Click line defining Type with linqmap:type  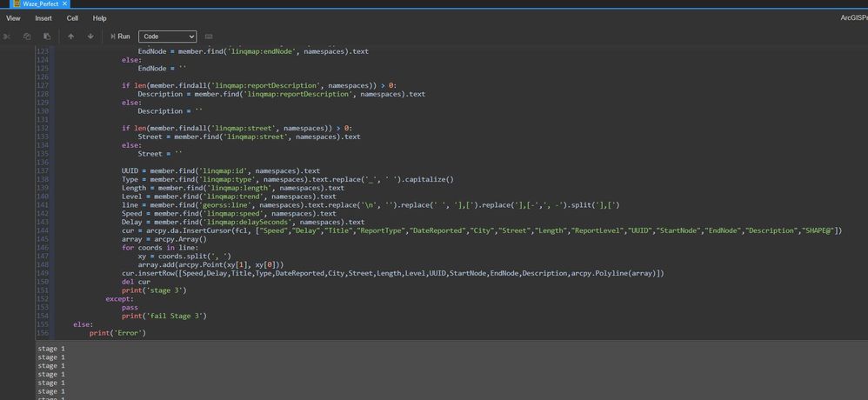[288, 179]
